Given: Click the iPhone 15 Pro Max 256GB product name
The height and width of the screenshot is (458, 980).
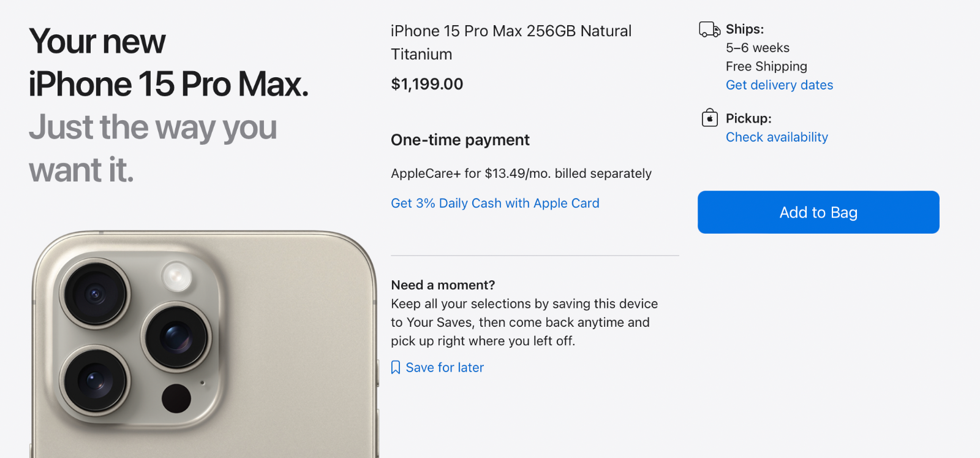Looking at the screenshot, I should pos(511,42).
